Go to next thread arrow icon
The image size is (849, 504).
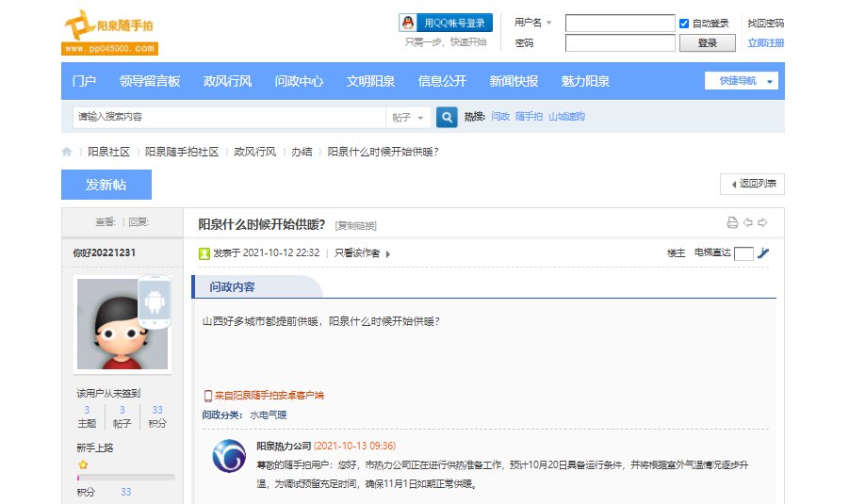point(762,223)
